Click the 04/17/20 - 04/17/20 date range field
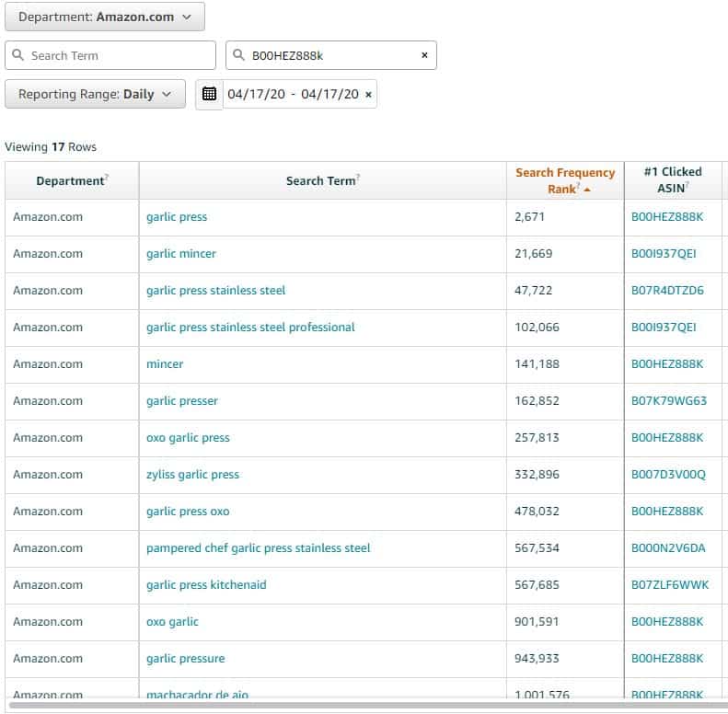 (293, 94)
